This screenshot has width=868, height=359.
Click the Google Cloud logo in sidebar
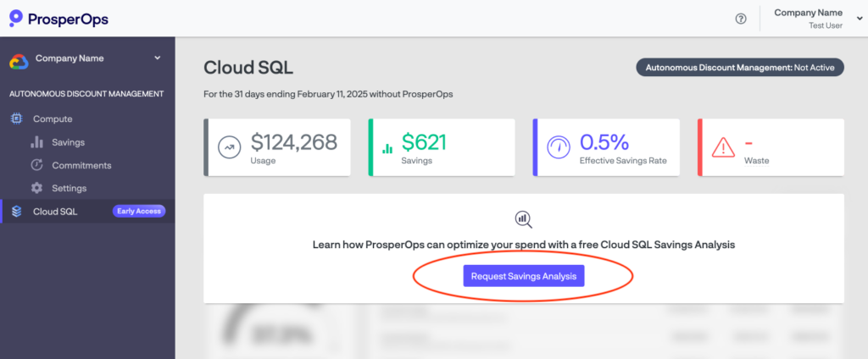(x=19, y=61)
